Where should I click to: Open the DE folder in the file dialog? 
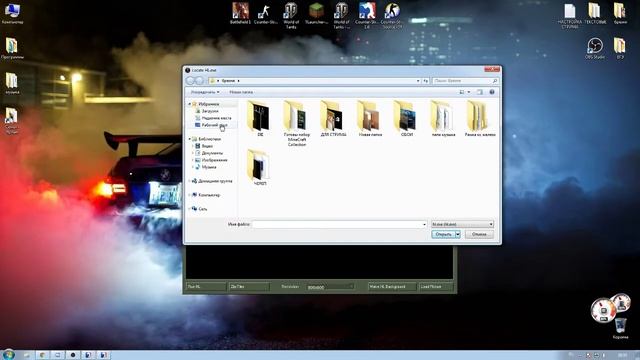(x=260, y=118)
